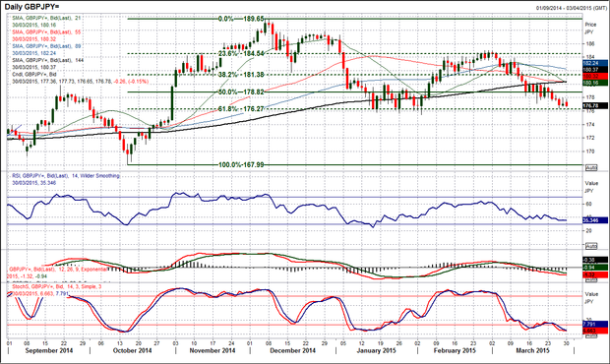The height and width of the screenshot is (364, 610).
Task: Select the blue 7.791 stochastic value tag
Action: 595,324
